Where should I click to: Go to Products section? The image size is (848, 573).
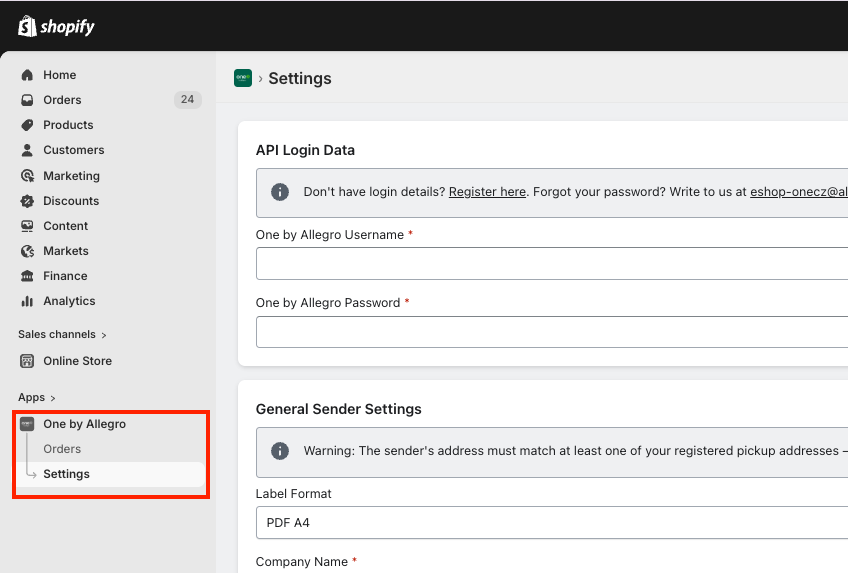[68, 125]
